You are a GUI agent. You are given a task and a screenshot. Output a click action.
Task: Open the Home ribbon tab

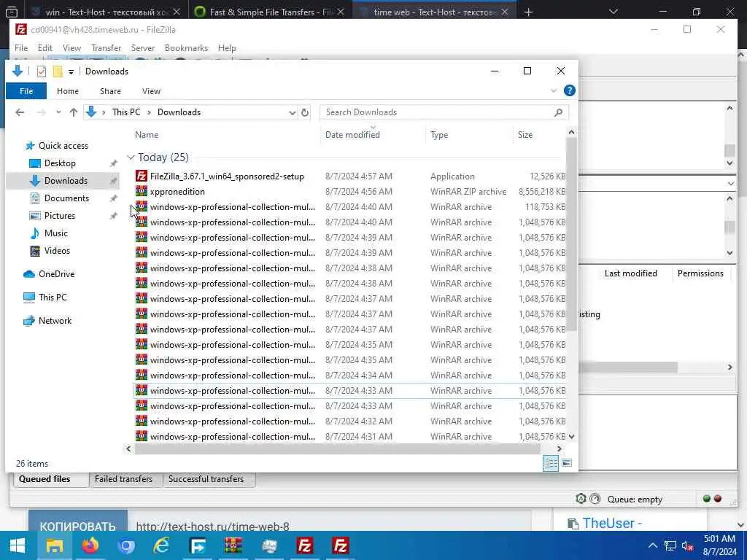click(x=68, y=91)
